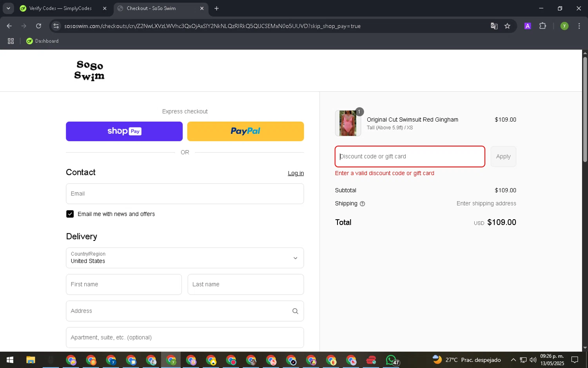This screenshot has width=588, height=368.
Task: Open the Extensions puzzle menu
Action: click(543, 26)
